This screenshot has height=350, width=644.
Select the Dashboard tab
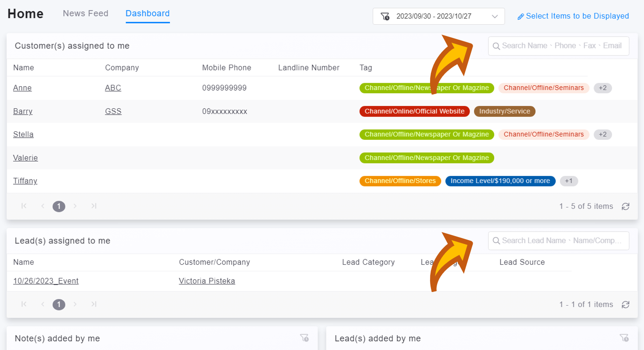click(148, 14)
